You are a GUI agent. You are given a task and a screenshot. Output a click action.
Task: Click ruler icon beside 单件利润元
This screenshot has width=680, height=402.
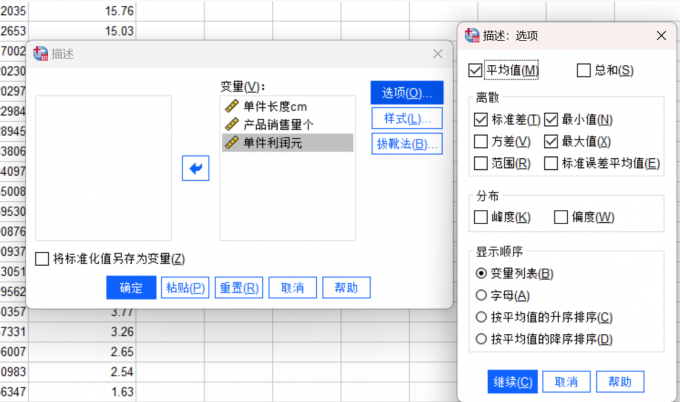(x=232, y=143)
